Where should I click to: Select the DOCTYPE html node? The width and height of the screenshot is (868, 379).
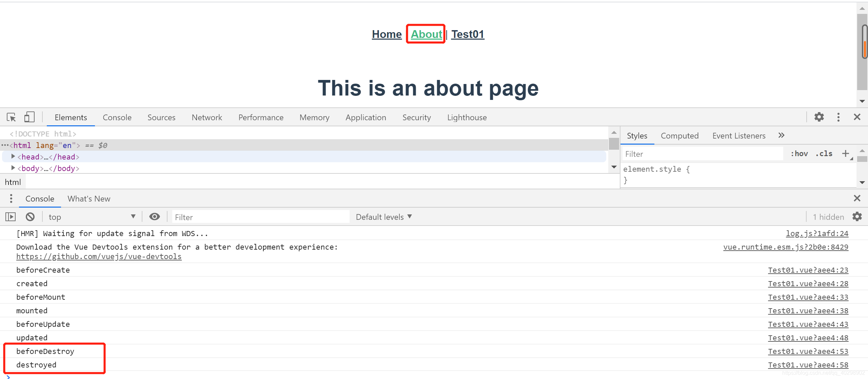pos(43,134)
